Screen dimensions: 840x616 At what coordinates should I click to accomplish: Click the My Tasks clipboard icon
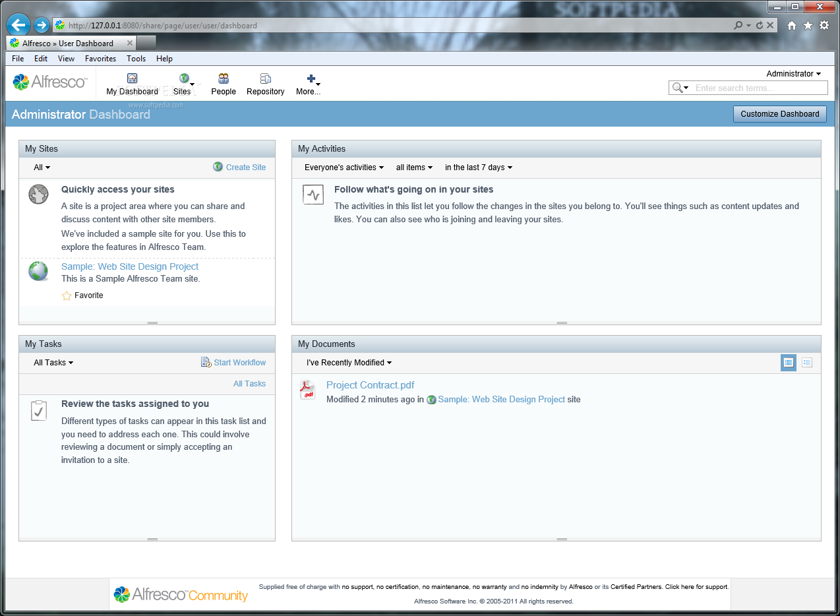click(x=39, y=410)
